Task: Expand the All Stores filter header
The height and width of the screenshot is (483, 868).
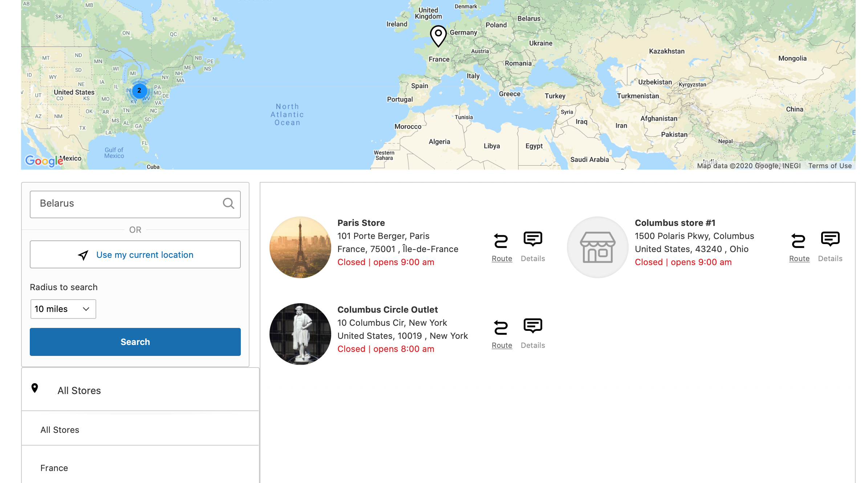Action: coord(140,390)
